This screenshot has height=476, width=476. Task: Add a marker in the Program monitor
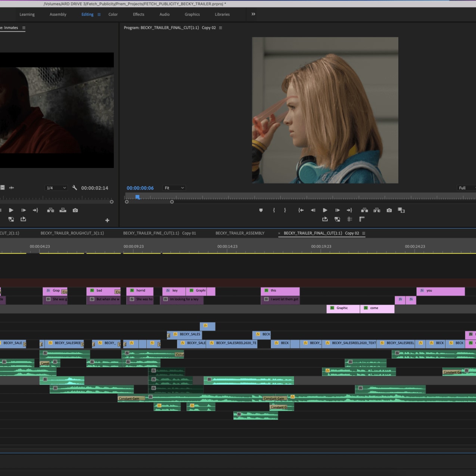[x=261, y=210]
